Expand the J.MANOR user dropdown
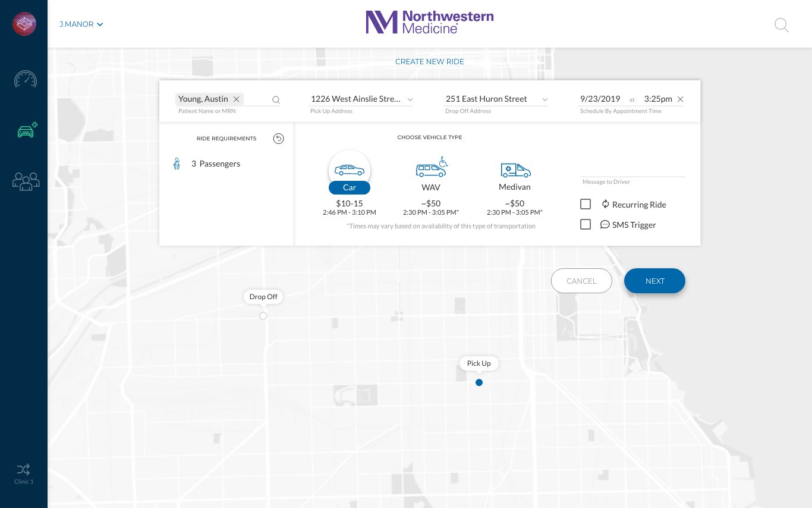Screen dimensions: 812x508 81,24
